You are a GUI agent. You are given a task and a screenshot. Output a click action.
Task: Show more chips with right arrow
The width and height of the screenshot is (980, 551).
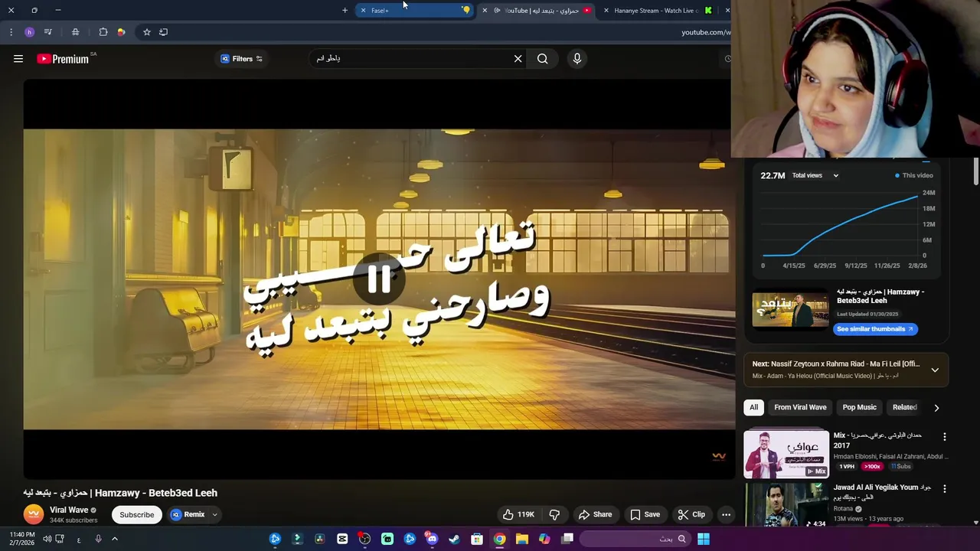click(x=936, y=408)
